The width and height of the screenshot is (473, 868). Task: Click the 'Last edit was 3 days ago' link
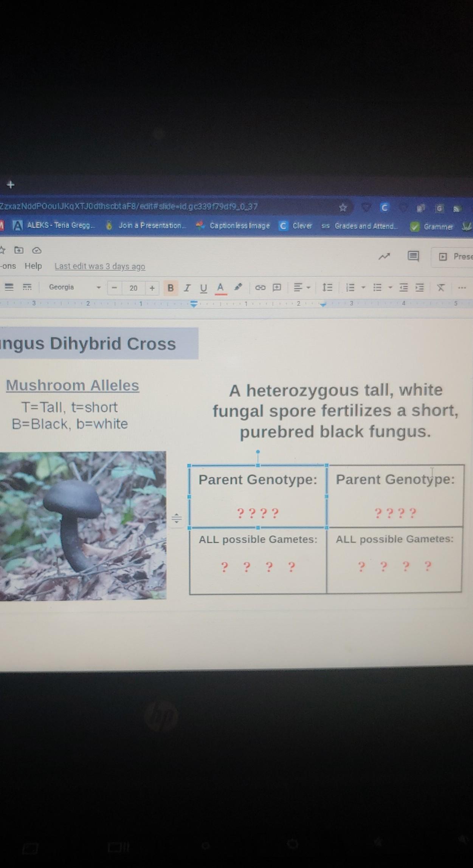pyautogui.click(x=100, y=266)
